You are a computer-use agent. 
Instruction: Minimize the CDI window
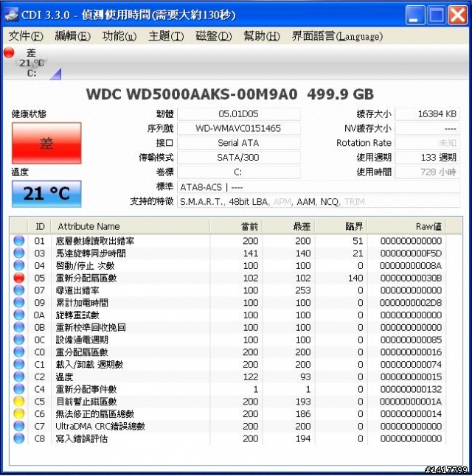[x=415, y=15]
